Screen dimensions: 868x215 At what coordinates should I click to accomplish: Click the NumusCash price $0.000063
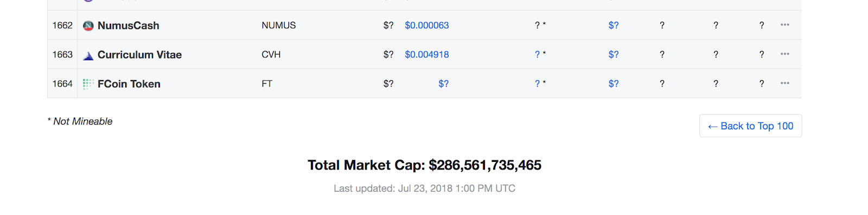tap(427, 25)
